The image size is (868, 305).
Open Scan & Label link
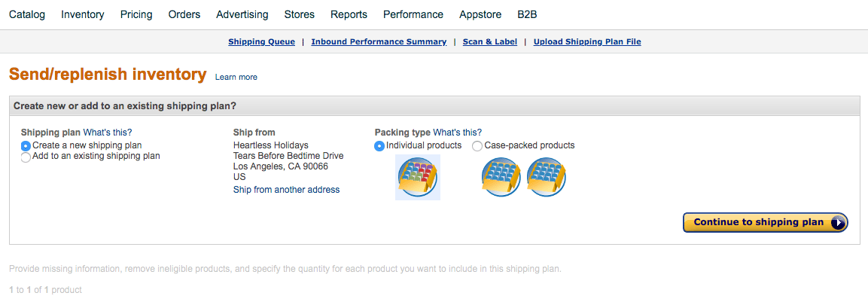pos(490,41)
